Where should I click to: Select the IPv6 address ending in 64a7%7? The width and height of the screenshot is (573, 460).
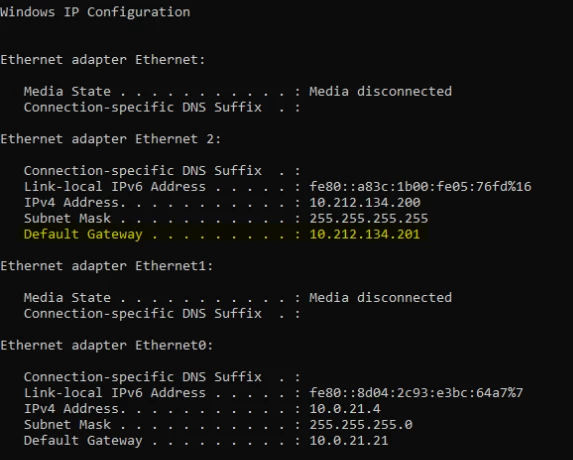pyautogui.click(x=416, y=393)
